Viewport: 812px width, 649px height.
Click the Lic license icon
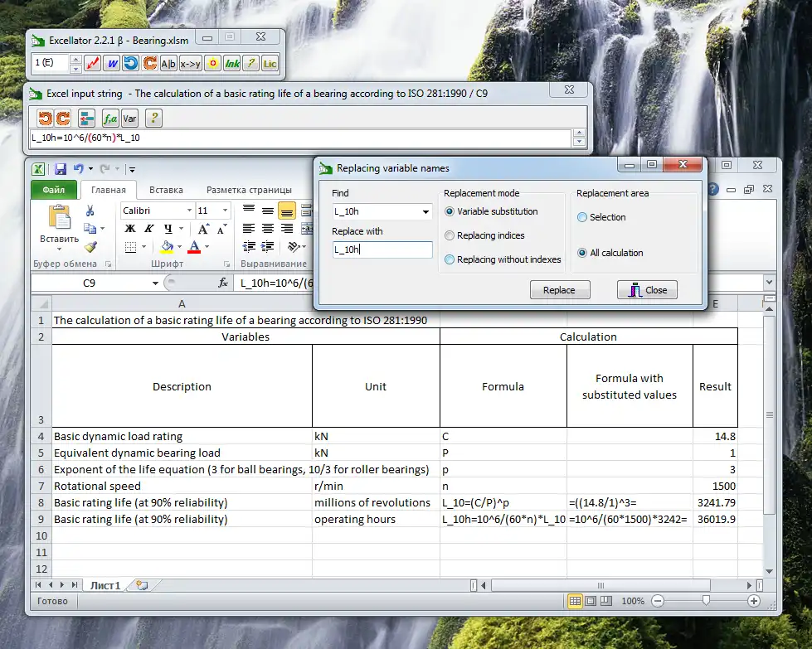270,64
